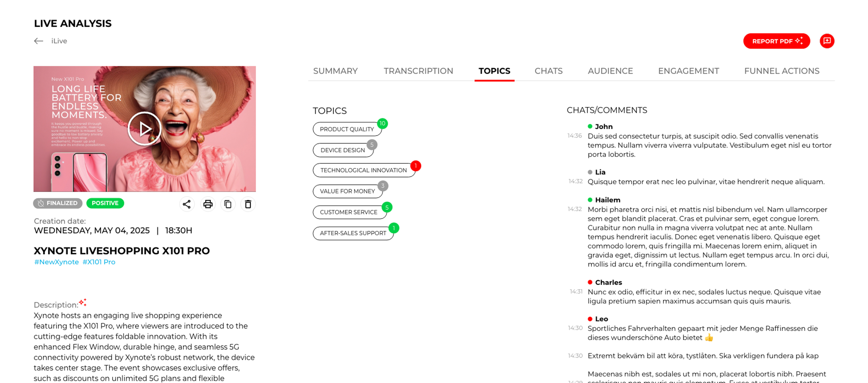Viewport: 868px width, 383px height.
Task: Open the FUNNEL ACTIONS tab
Action: pyautogui.click(x=782, y=71)
